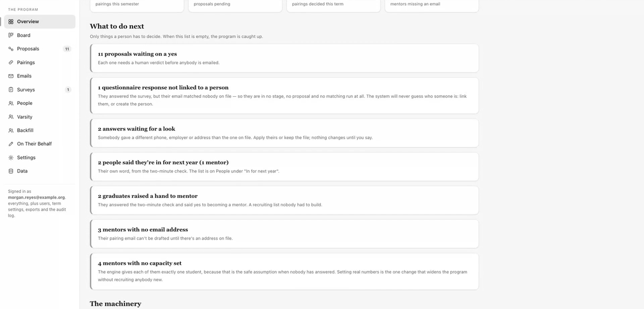This screenshot has height=309, width=644.
Task: Click the mentors missing an email card
Action: click(x=431, y=5)
